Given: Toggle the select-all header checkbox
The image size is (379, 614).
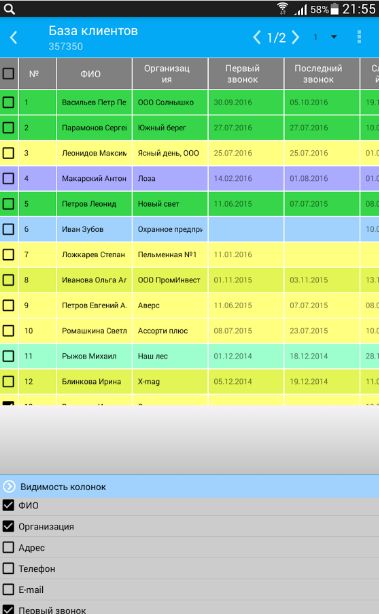Looking at the screenshot, I should (8, 74).
